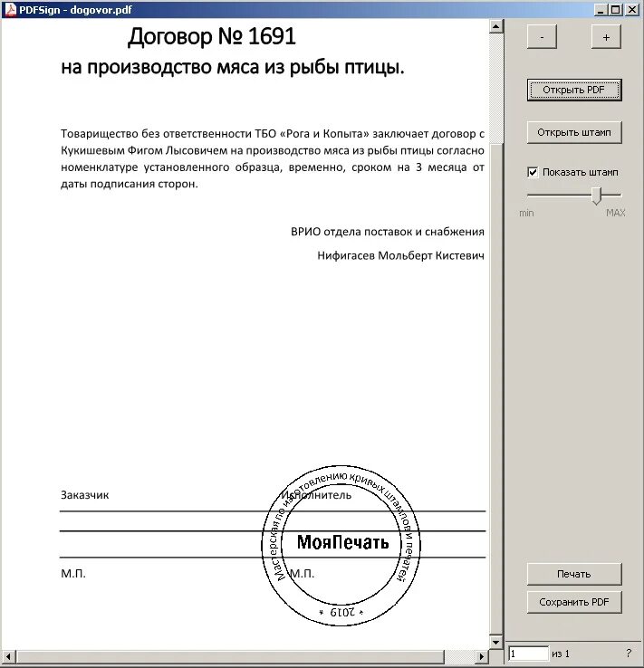The image size is (644, 668).
Task: Maximize the PDFSign window
Action: [615, 9]
